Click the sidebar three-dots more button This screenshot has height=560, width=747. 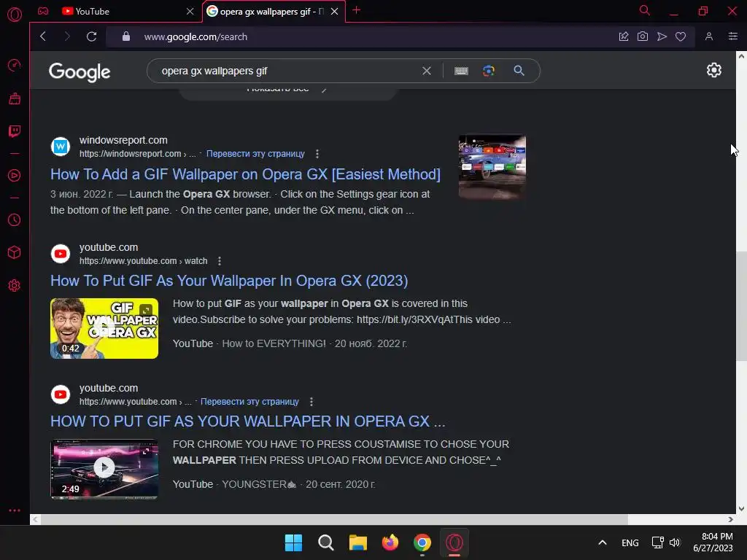15,510
